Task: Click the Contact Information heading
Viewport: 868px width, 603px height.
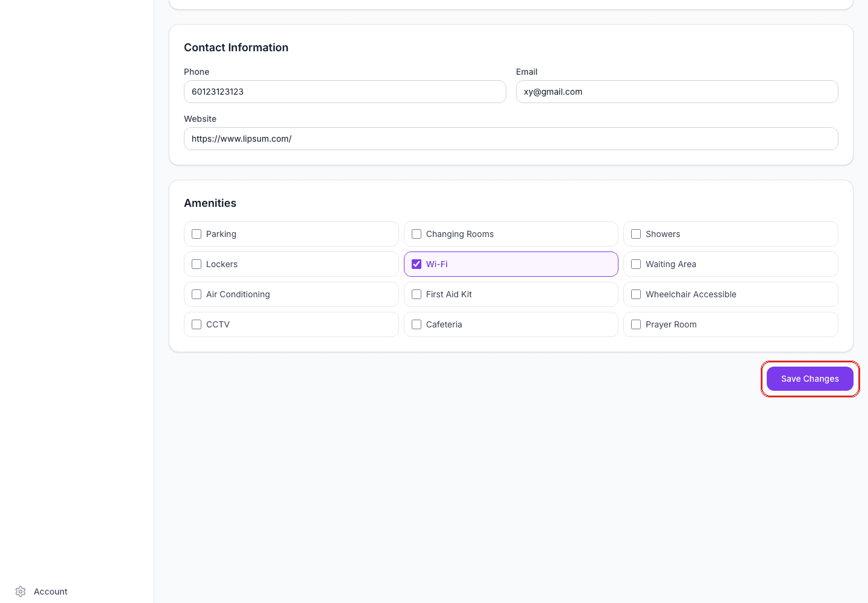Action: point(236,48)
